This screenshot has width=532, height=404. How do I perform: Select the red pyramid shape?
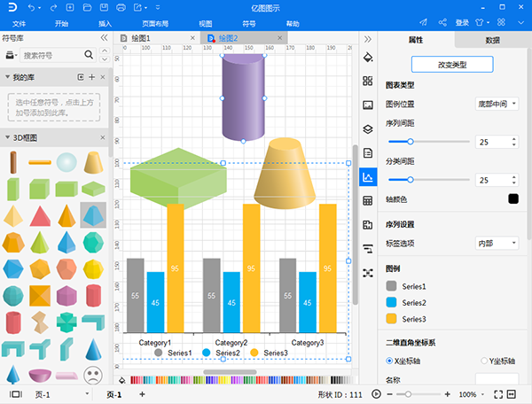(40, 216)
